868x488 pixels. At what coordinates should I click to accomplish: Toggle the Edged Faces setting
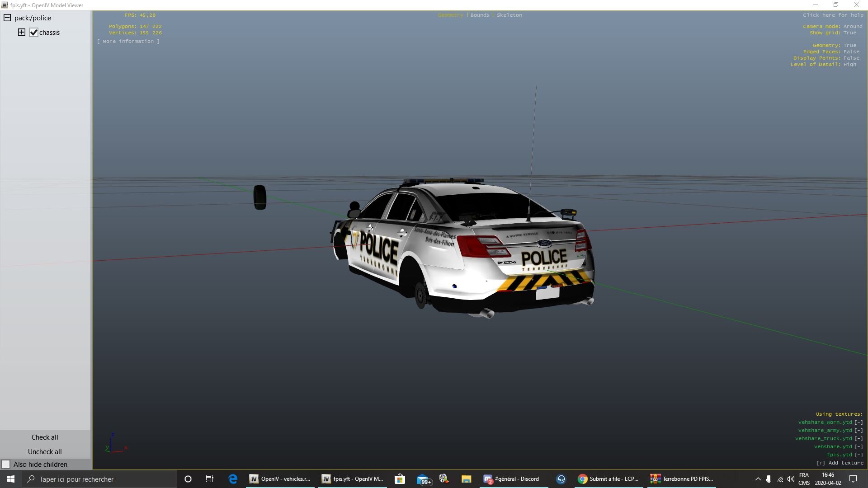point(851,52)
